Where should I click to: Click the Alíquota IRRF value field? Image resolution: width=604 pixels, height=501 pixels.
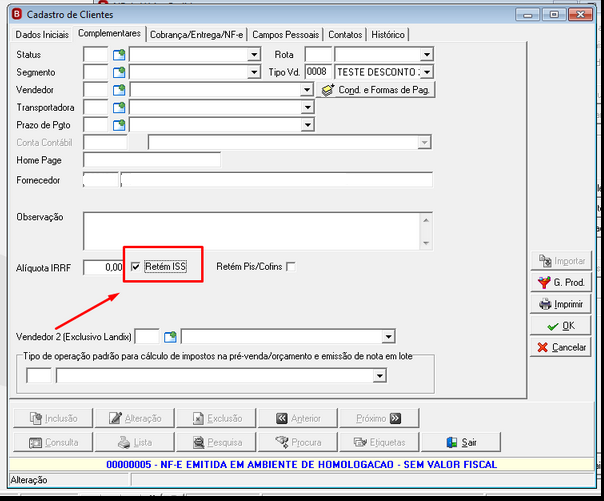click(x=103, y=267)
